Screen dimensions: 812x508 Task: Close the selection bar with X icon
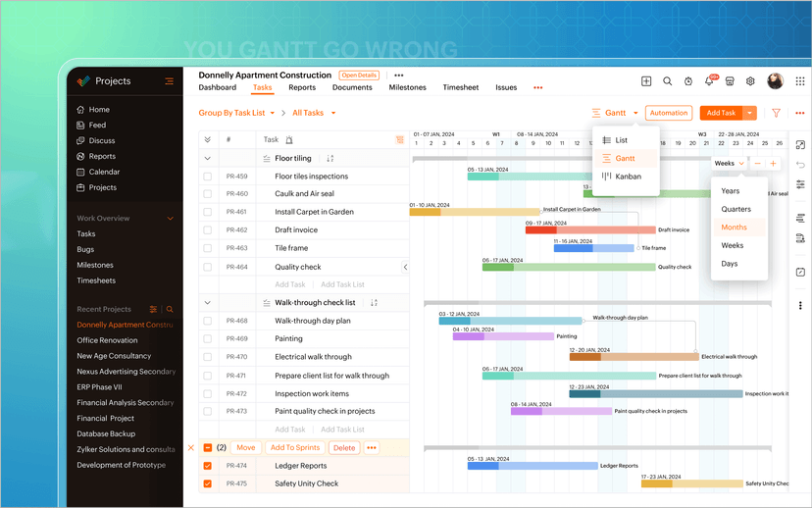coord(191,448)
